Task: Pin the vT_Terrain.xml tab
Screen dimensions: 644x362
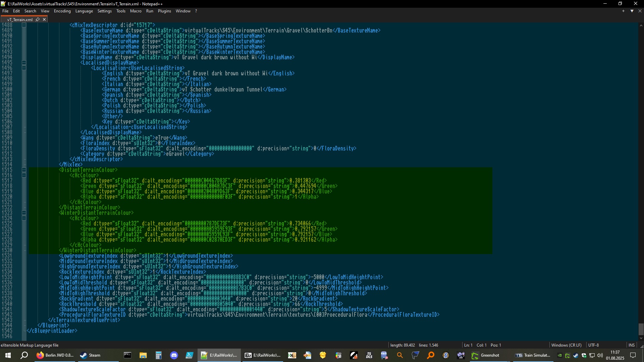Action: pos(38,19)
